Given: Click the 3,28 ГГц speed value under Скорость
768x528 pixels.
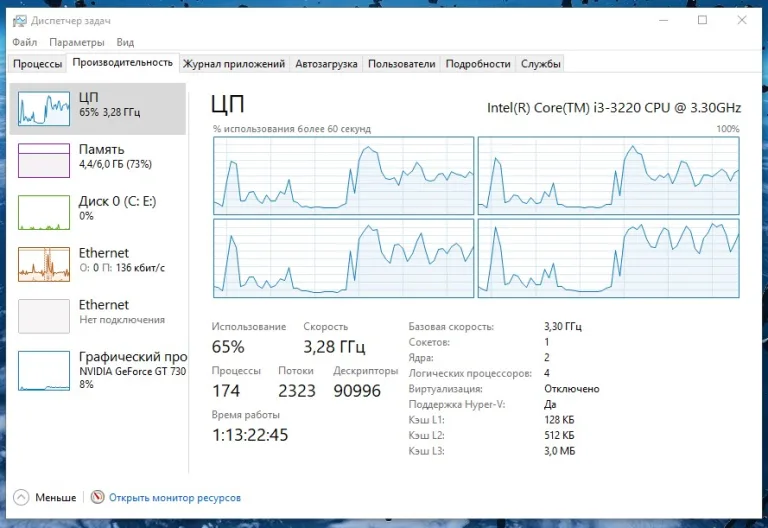Looking at the screenshot, I should click(x=334, y=347).
